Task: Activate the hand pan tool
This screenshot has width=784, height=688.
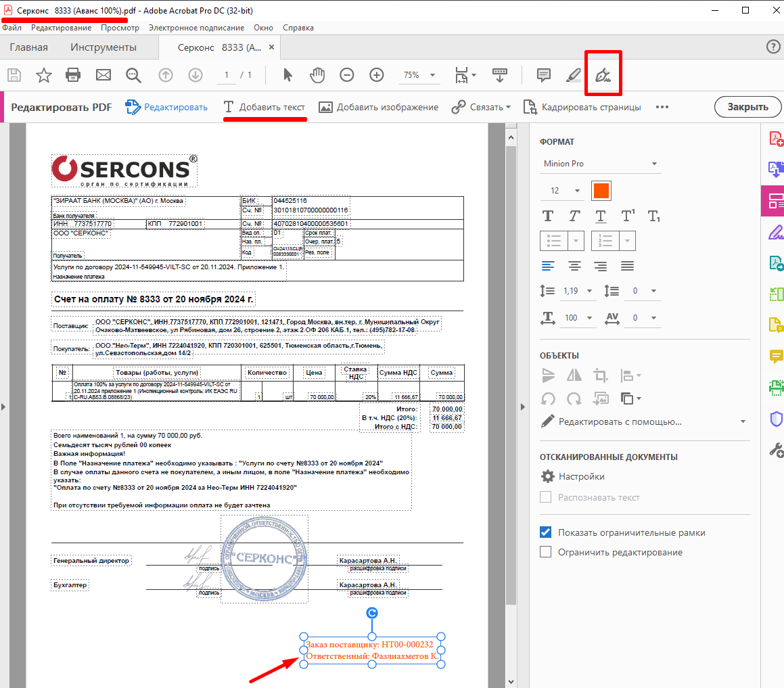Action: 317,75
